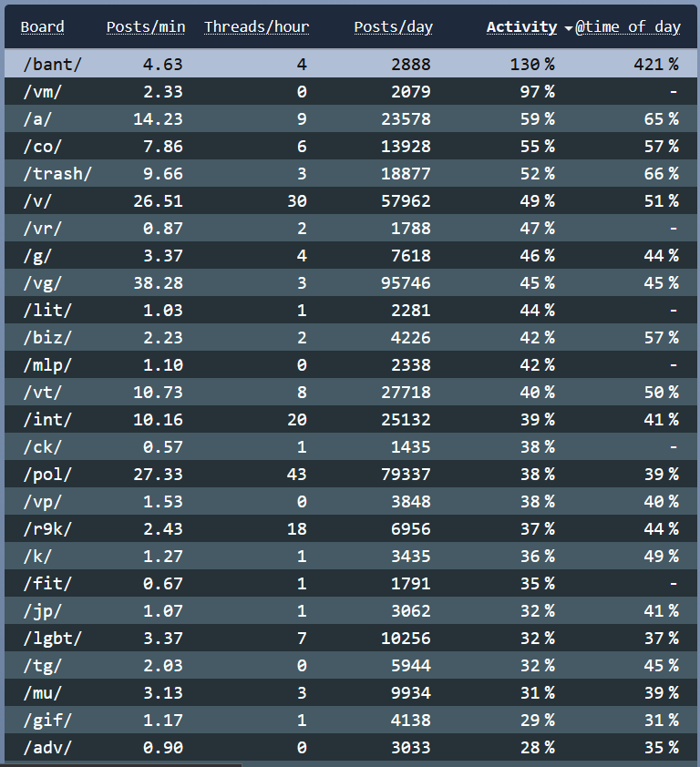Click the 10256 posts/day cell
Screen dimensions: 700x767
407,639
